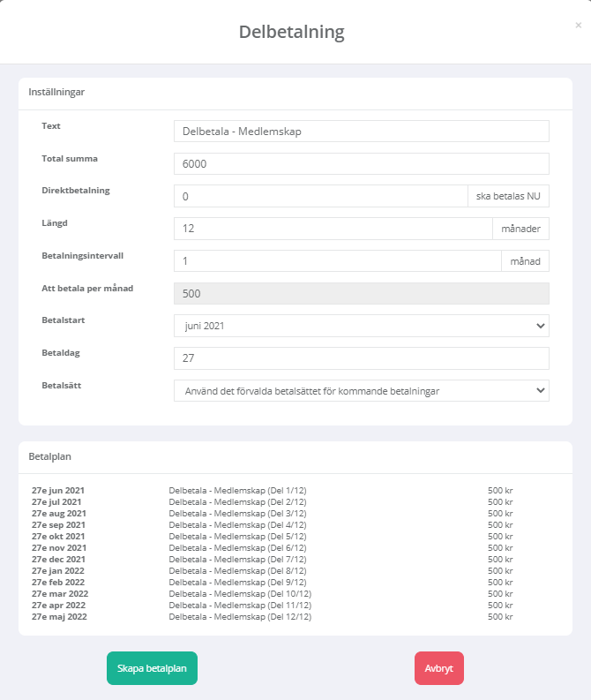Click the Betalplan panel header
Screen dimensions: 591x700
[x=50, y=457]
